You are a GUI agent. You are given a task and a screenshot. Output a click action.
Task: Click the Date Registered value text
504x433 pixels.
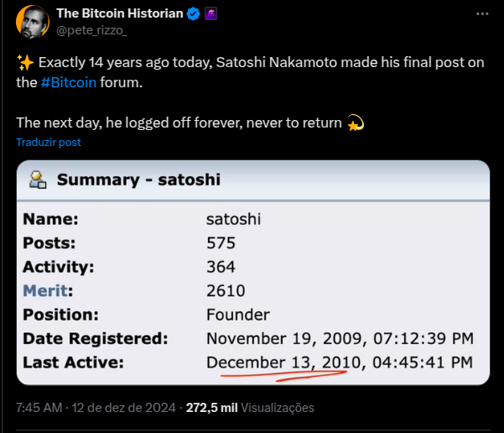[340, 338]
